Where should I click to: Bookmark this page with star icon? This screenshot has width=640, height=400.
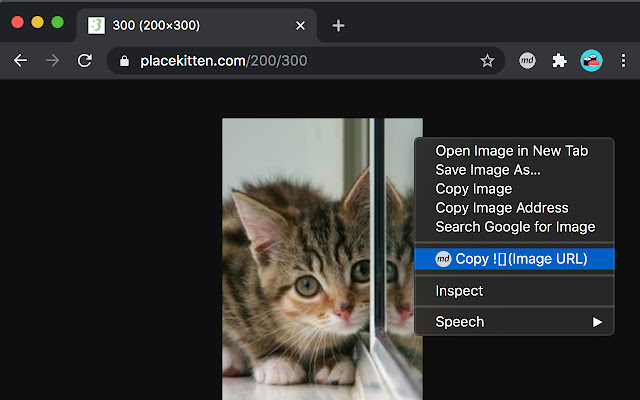[x=487, y=61]
